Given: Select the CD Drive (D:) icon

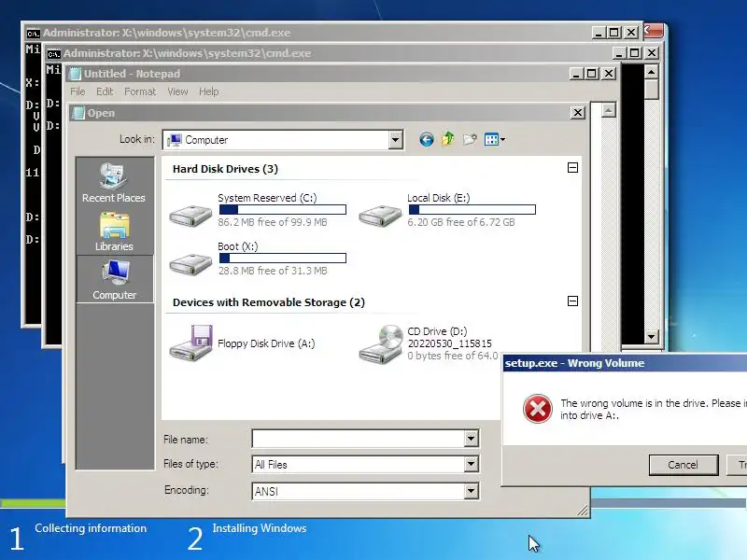Looking at the screenshot, I should point(381,344).
